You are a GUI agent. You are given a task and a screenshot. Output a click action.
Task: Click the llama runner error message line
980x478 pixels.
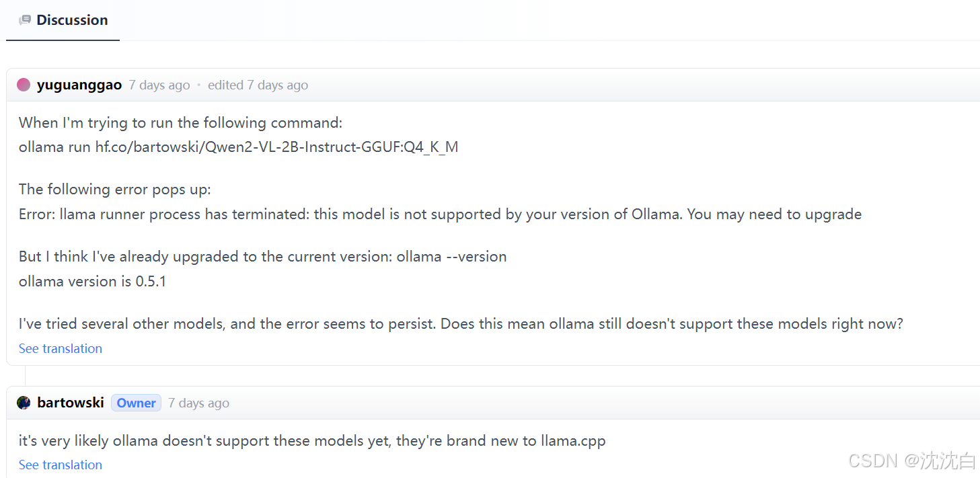[440, 214]
